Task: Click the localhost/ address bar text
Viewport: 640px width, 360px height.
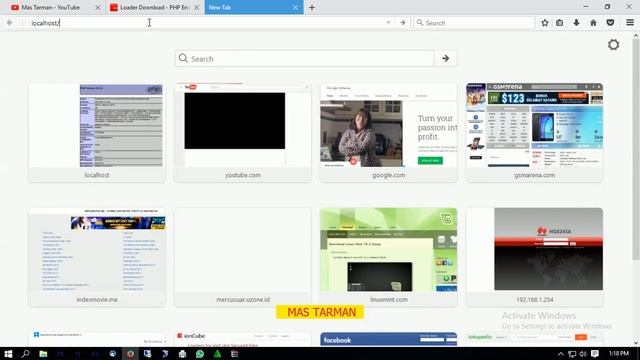Action: click(x=46, y=23)
